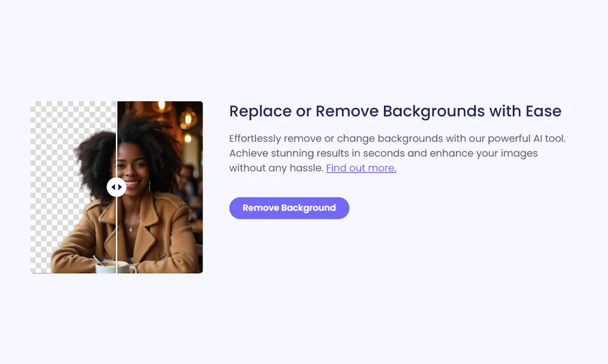The image size is (608, 364).
Task: Click the spoon handle beside the coffee cup
Action: 97,260
